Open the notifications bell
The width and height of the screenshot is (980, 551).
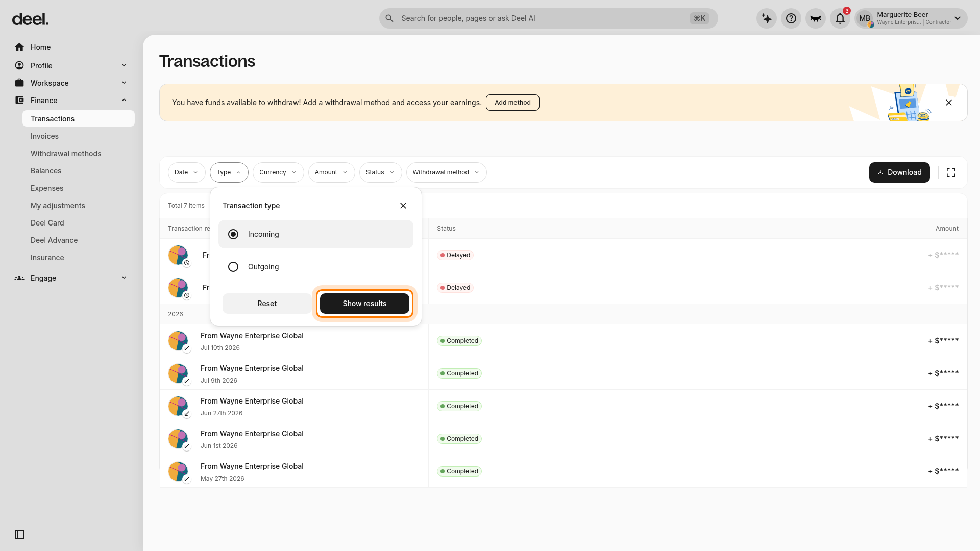[x=840, y=18]
